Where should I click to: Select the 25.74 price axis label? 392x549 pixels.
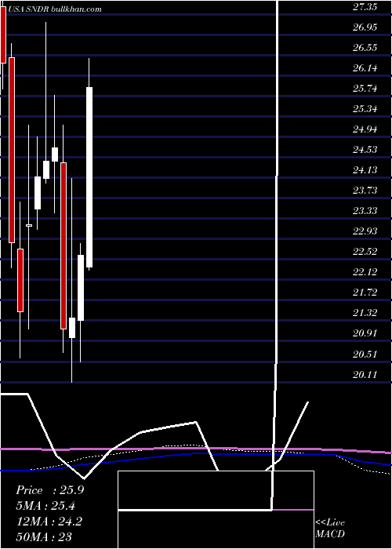(x=365, y=88)
